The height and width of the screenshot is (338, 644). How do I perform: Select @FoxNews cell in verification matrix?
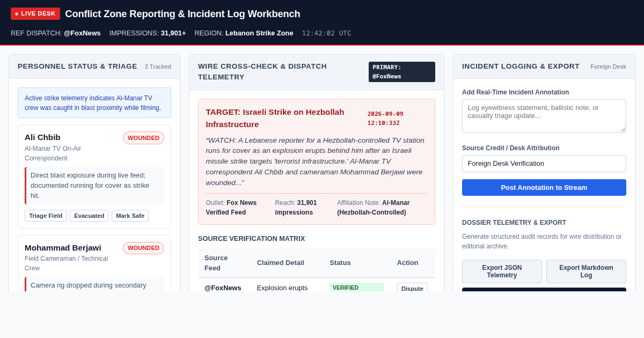pos(223,288)
